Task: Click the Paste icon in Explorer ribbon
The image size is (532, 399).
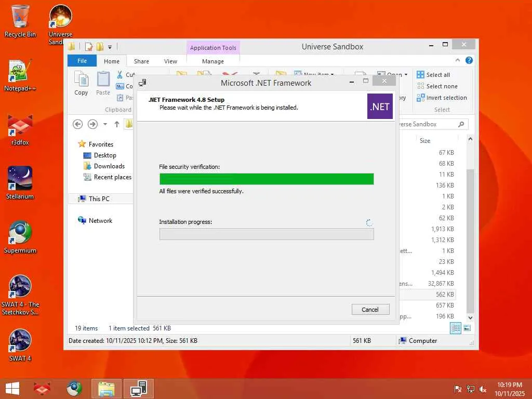Action: 103,83
